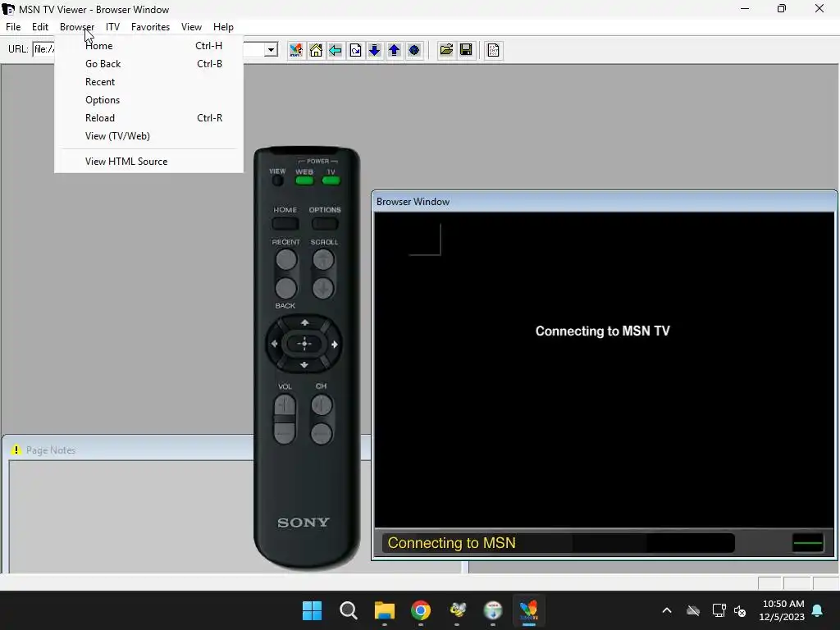Select View HTML Source menu entry
The height and width of the screenshot is (630, 840).
pyautogui.click(x=149, y=162)
